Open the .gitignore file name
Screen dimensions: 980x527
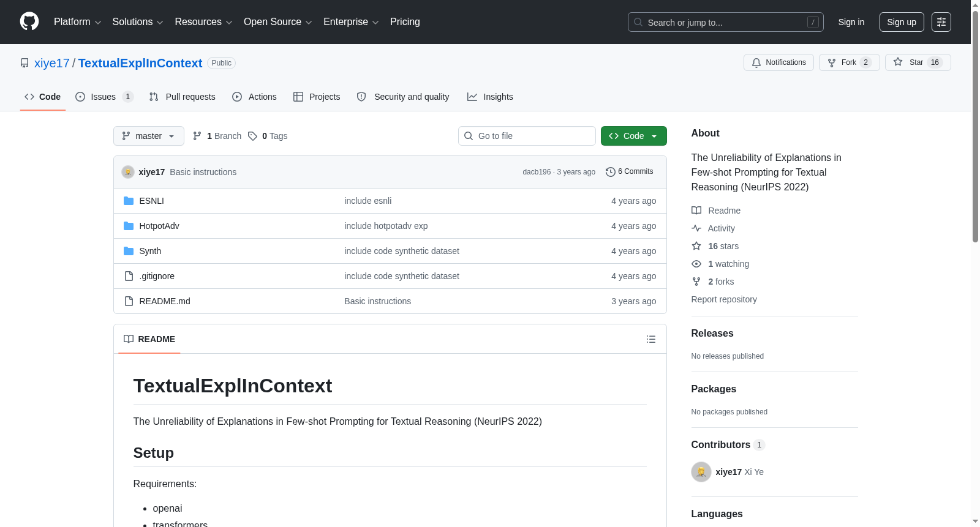point(157,276)
